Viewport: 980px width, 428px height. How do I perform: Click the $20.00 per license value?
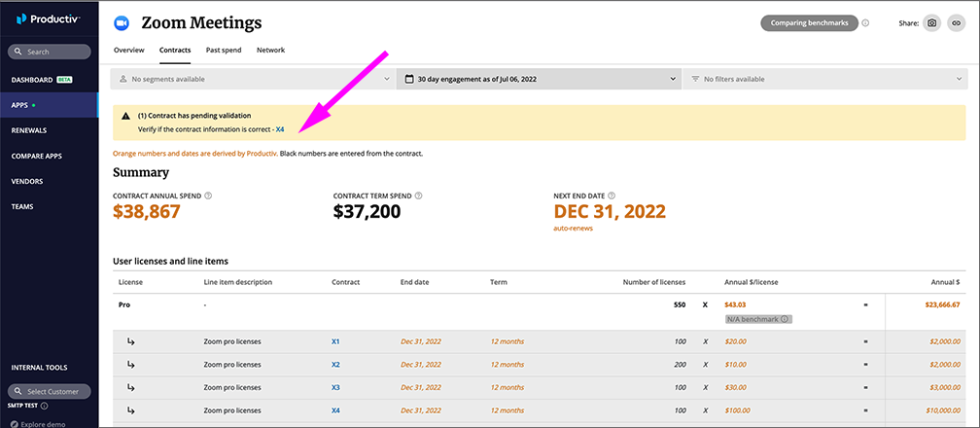click(736, 341)
